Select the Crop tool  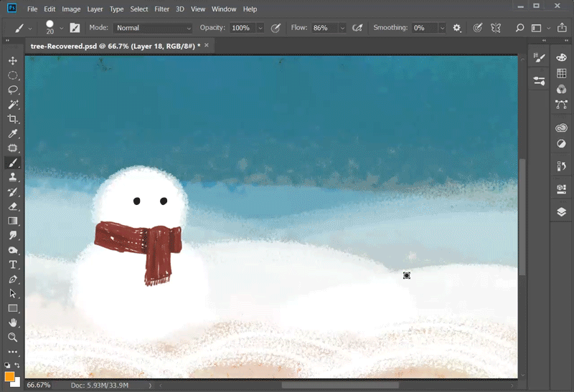13,119
